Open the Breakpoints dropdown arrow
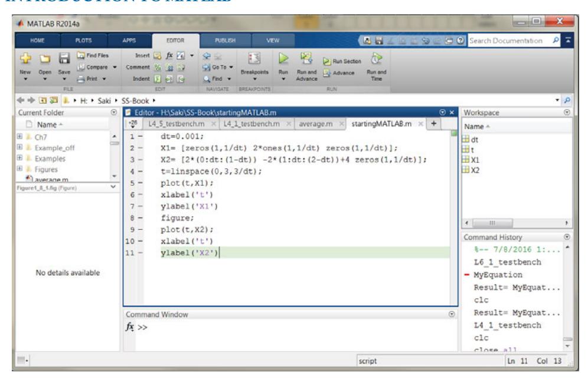 (254, 79)
